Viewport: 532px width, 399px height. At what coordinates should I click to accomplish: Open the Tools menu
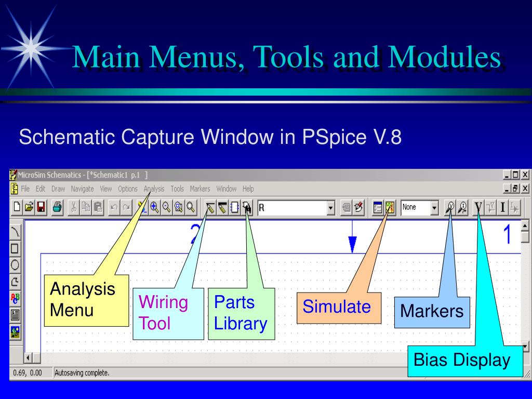[x=177, y=189]
